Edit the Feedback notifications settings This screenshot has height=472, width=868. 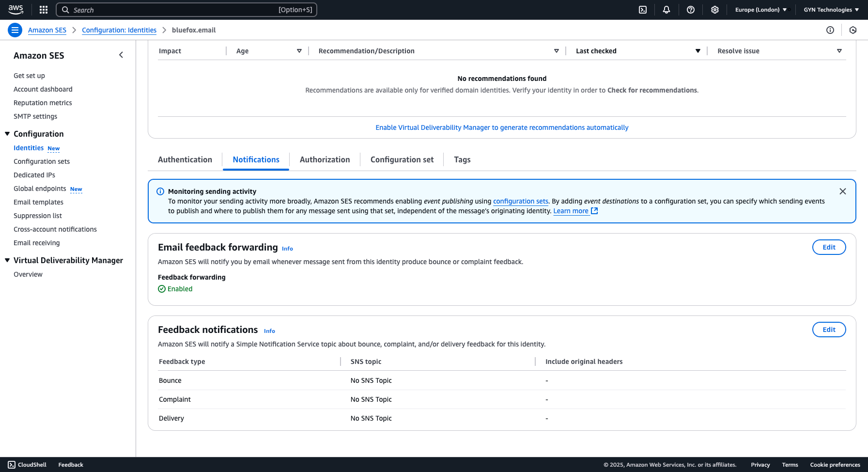click(829, 330)
